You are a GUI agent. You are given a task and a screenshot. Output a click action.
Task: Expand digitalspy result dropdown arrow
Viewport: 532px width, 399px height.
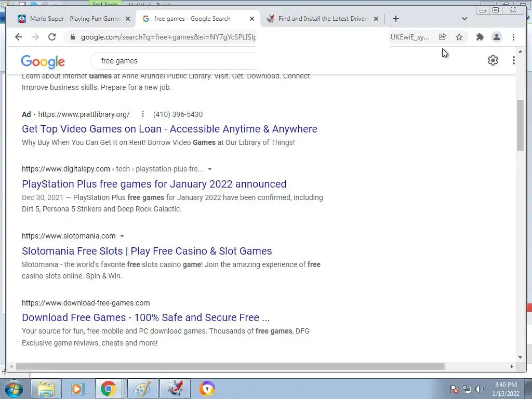(x=210, y=169)
